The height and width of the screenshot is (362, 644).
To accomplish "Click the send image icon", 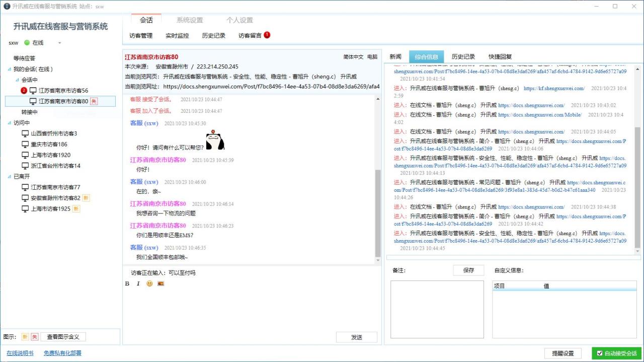I will tap(160, 283).
